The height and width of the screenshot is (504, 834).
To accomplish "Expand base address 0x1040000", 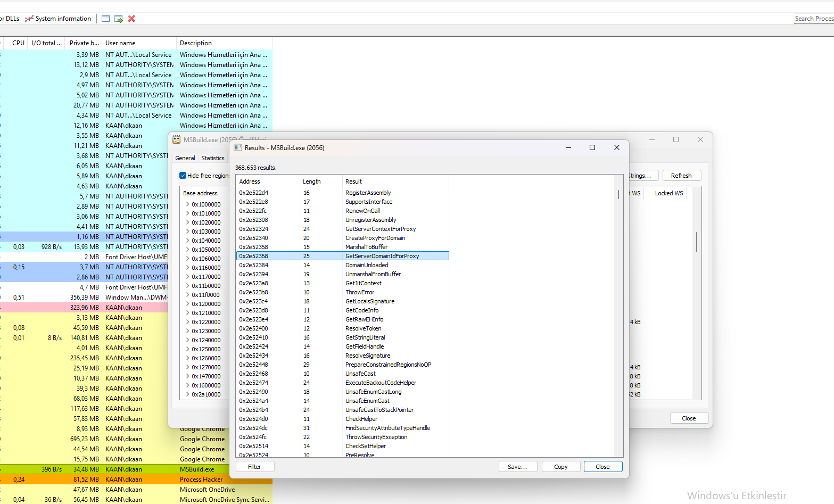I will click(187, 241).
